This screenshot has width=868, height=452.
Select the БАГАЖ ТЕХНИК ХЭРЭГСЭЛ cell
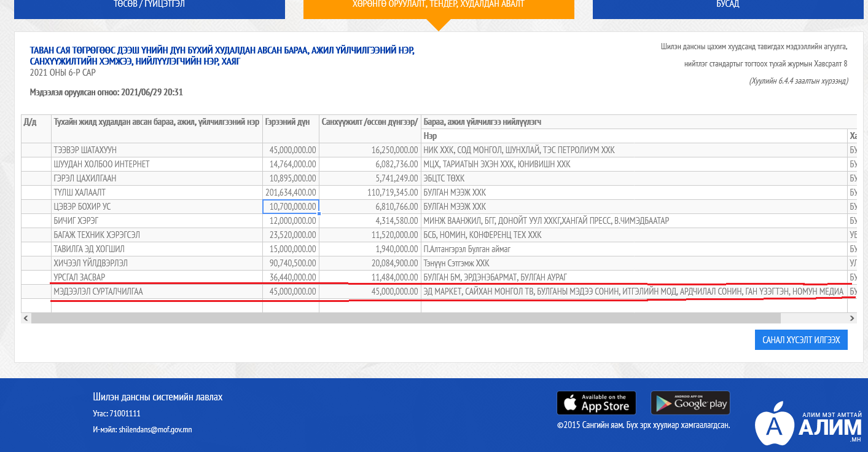[157, 235]
